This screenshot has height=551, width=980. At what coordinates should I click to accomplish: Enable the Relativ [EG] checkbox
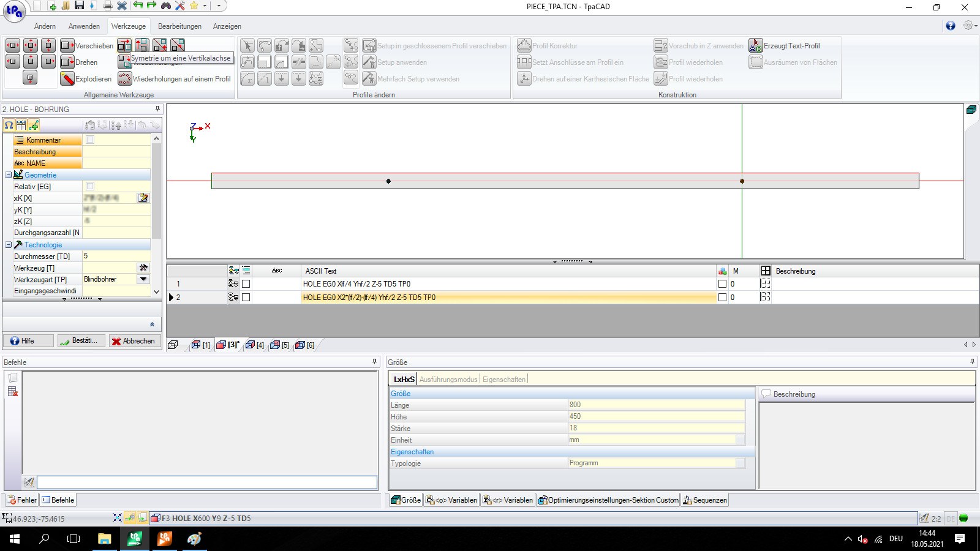point(90,186)
